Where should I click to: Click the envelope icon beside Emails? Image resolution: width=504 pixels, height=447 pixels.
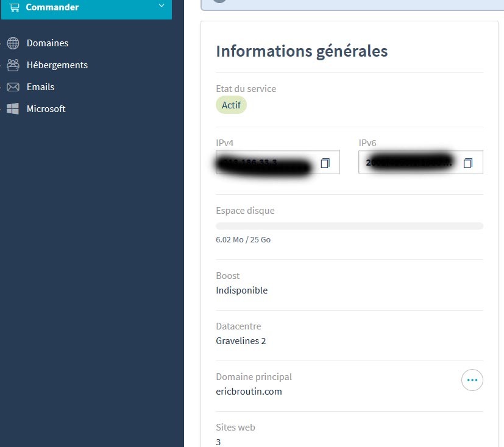13,87
